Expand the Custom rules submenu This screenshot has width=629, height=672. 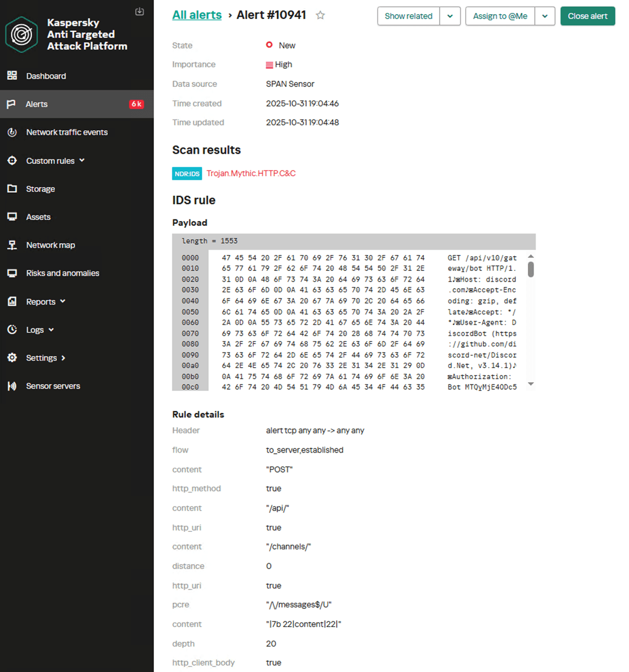tap(82, 160)
